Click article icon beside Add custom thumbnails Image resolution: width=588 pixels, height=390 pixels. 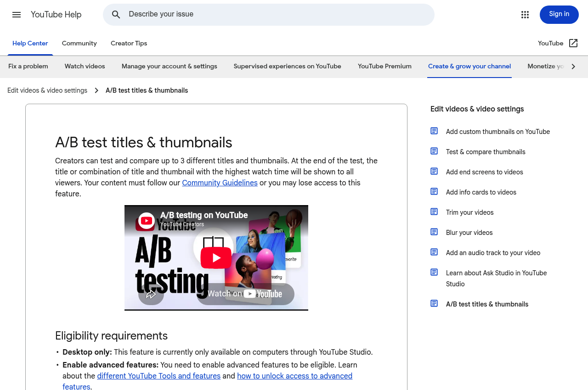click(x=434, y=131)
